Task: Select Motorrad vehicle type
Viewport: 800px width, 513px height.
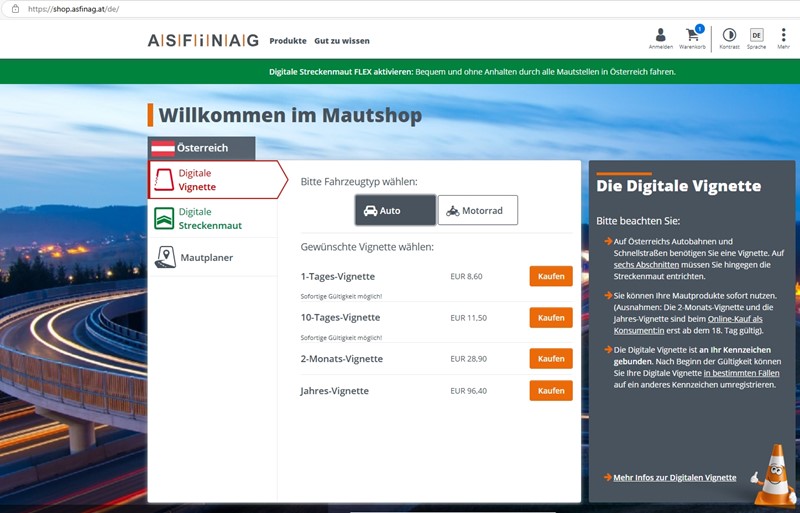Action: coord(477,211)
